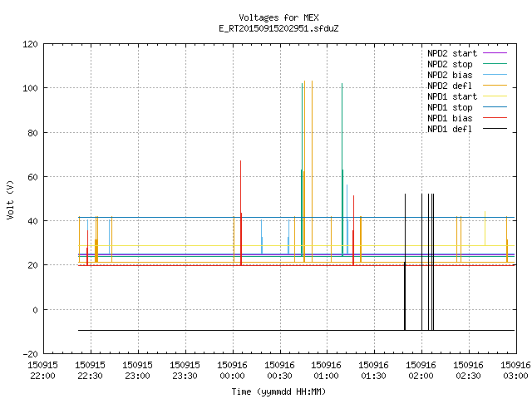The width and height of the screenshot is (532, 399).
Task: Click the yellow NPD1 start legend line
Action: pos(495,96)
